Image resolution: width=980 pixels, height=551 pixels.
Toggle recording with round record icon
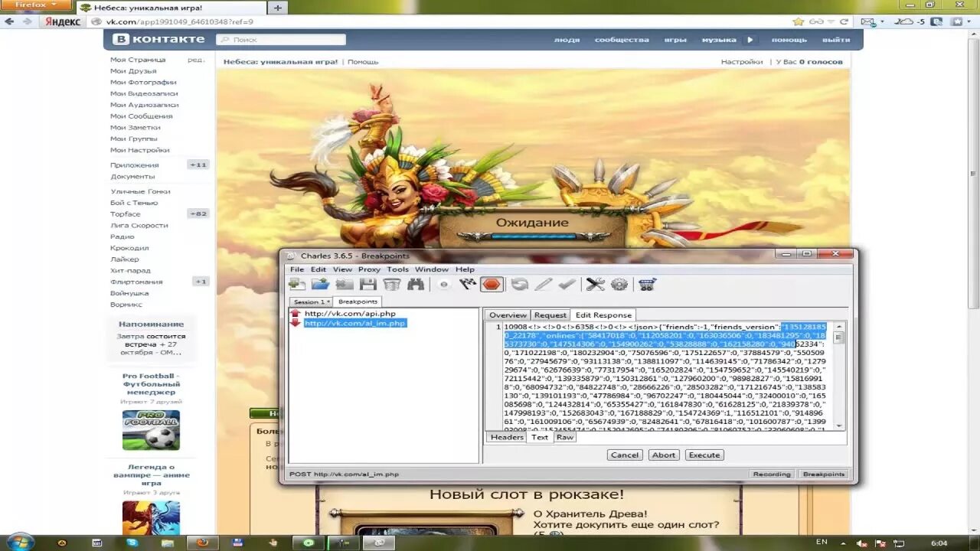tap(444, 285)
